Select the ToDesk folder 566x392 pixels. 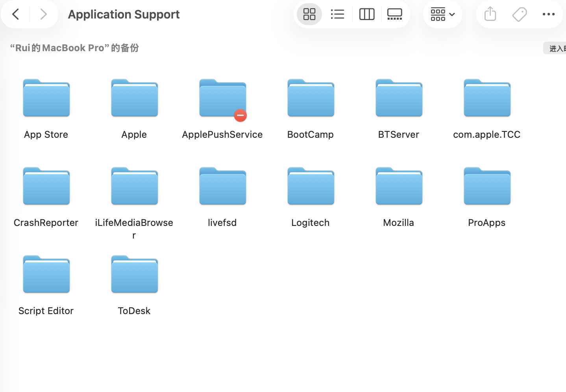[x=134, y=275]
